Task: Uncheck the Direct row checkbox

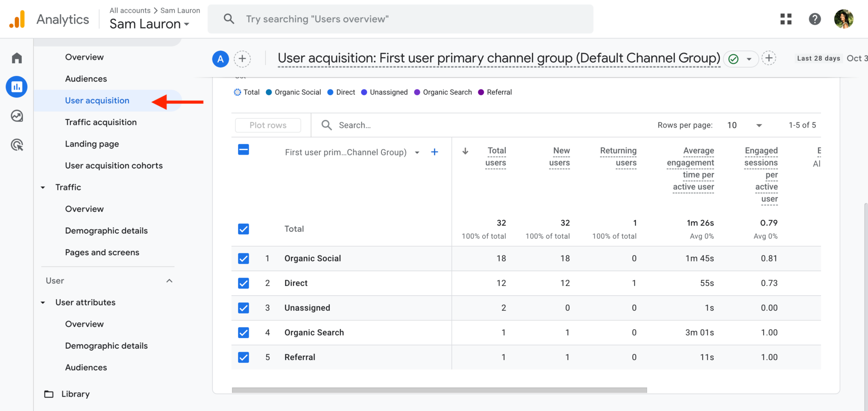Action: [x=243, y=283]
